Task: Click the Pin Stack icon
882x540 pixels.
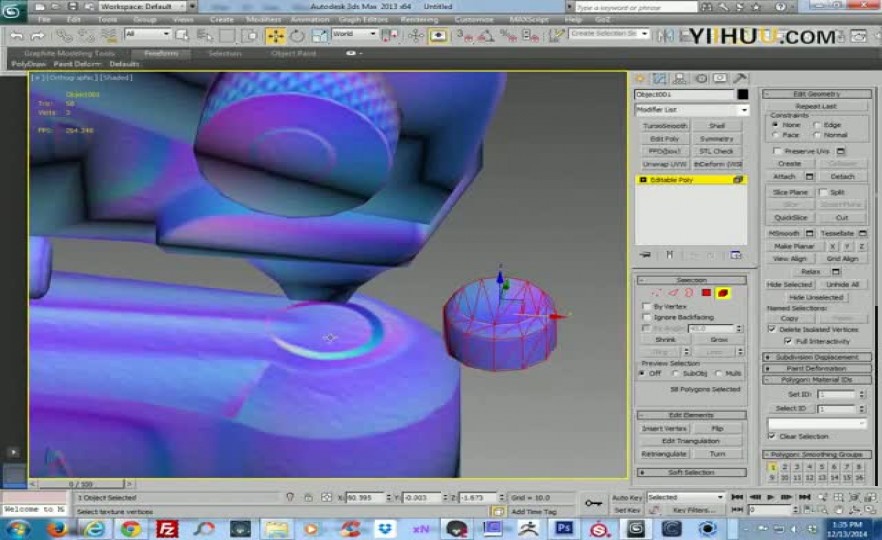Action: [645, 255]
